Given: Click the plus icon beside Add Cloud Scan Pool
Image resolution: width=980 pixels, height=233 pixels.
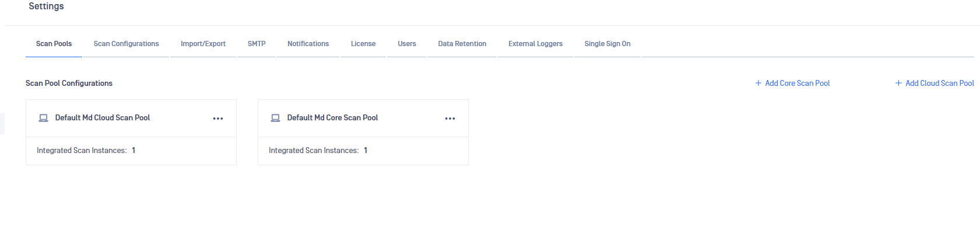Looking at the screenshot, I should click(898, 84).
